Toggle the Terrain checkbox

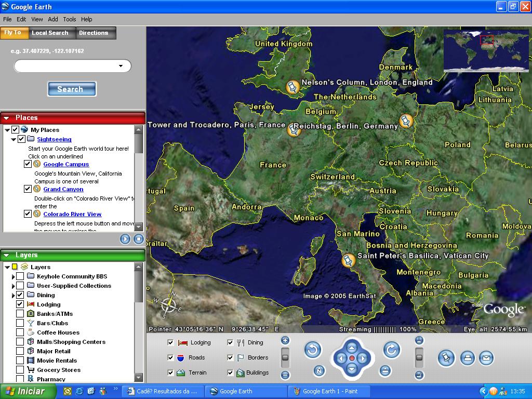click(170, 373)
